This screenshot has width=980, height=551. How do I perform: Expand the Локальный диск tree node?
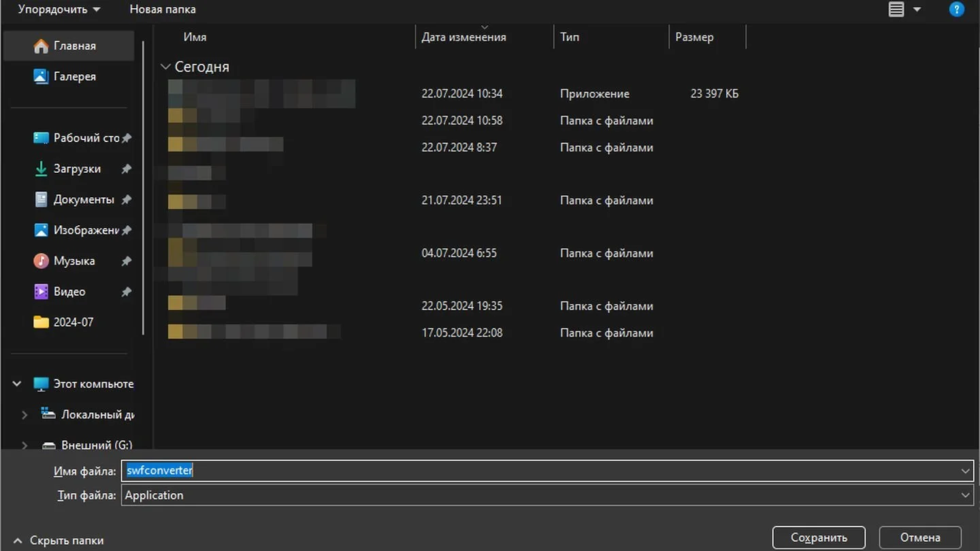point(24,414)
